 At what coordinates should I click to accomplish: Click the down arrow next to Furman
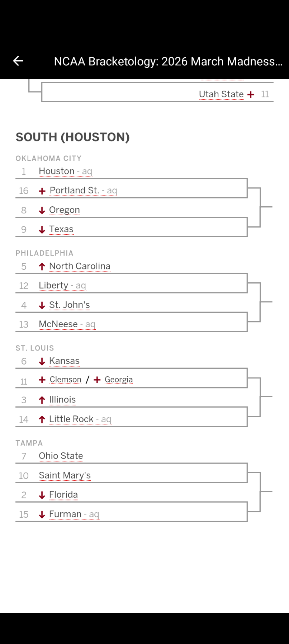pos(42,514)
